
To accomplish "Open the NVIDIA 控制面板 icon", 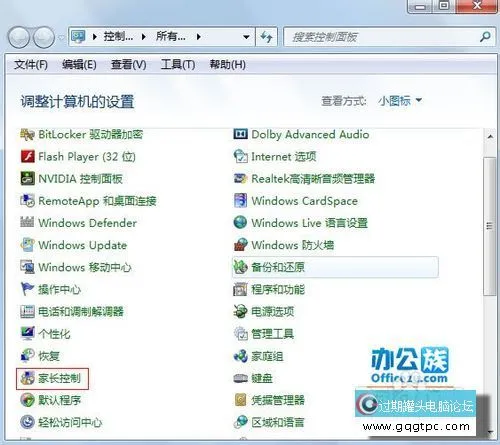I will (x=27, y=179).
